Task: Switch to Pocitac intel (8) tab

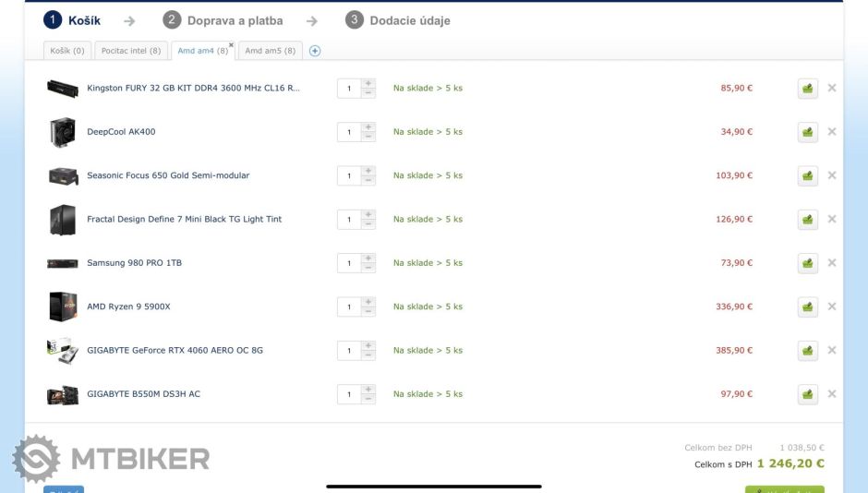Action: coord(130,51)
